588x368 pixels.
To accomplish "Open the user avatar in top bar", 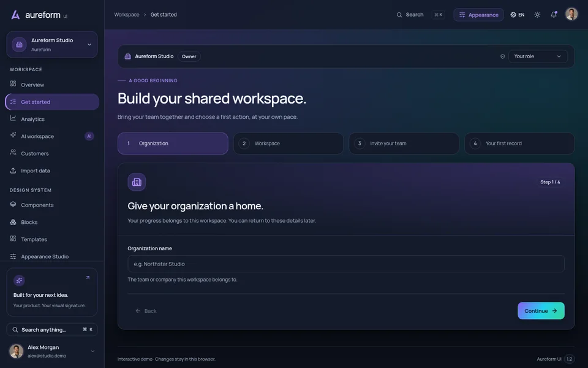I will pyautogui.click(x=571, y=15).
